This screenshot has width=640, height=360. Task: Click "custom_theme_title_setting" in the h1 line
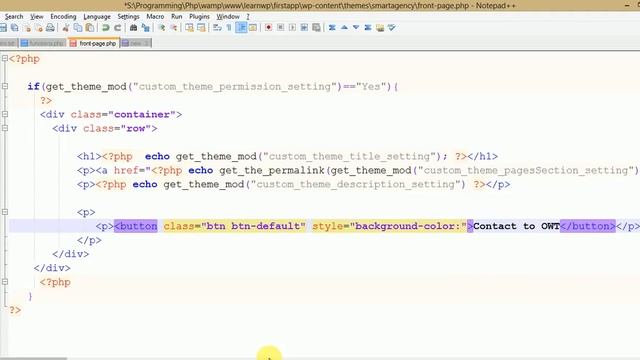click(349, 156)
